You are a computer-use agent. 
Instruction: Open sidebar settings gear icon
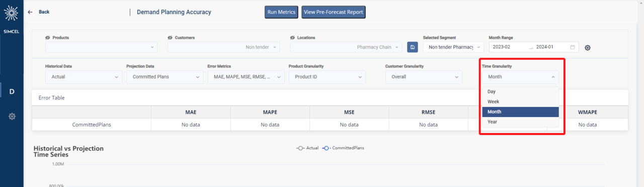pyautogui.click(x=12, y=116)
